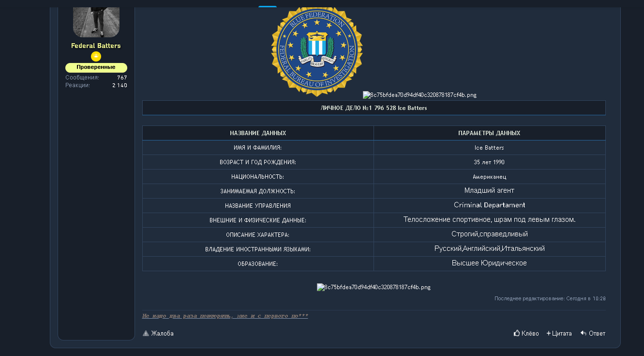Click the Последнее редактирование timestamp
644x356 pixels.
550,299
